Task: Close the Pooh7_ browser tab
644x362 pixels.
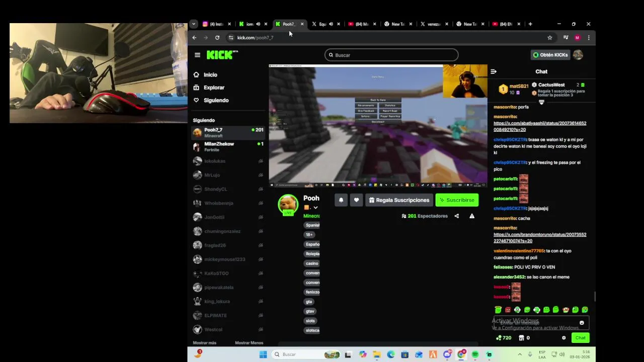Action: pyautogui.click(x=302, y=24)
